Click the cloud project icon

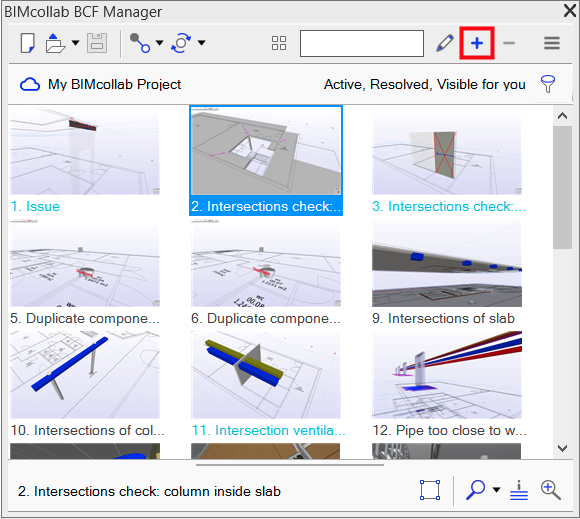click(30, 84)
